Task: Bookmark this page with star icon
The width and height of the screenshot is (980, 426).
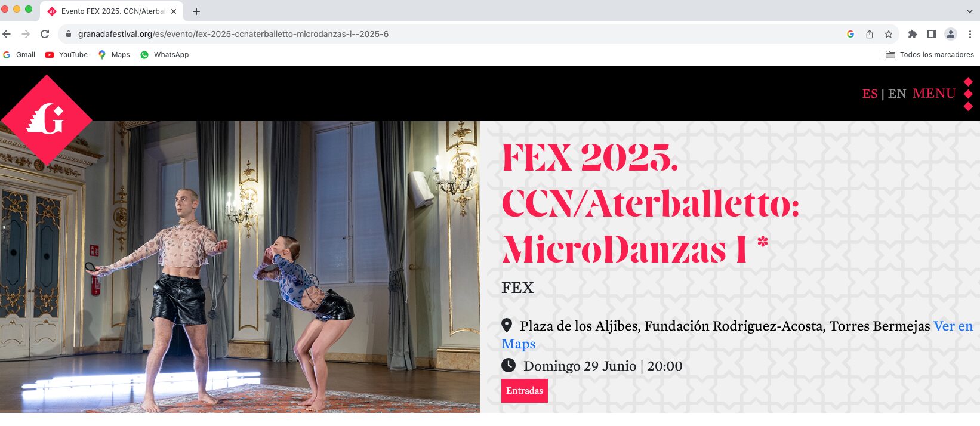Action: [x=889, y=34]
